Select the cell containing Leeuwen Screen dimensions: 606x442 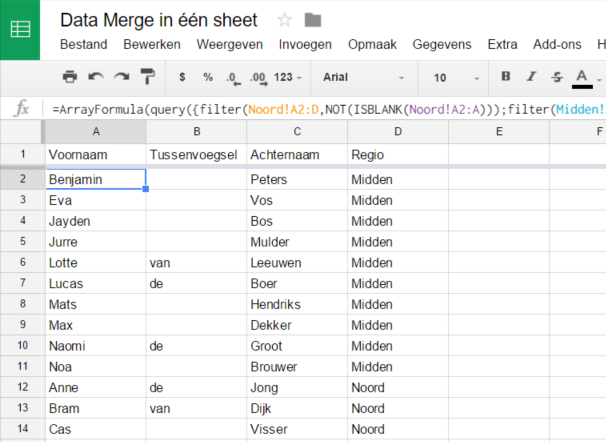tap(297, 263)
